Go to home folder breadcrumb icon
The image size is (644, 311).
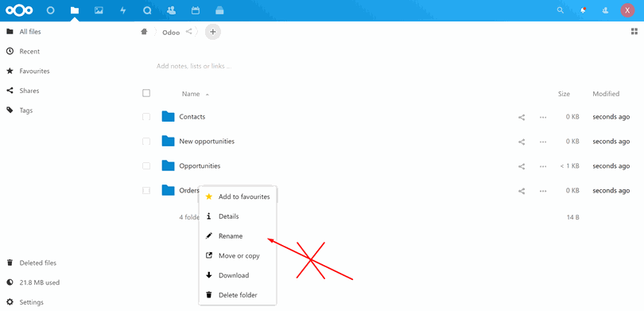click(x=144, y=32)
